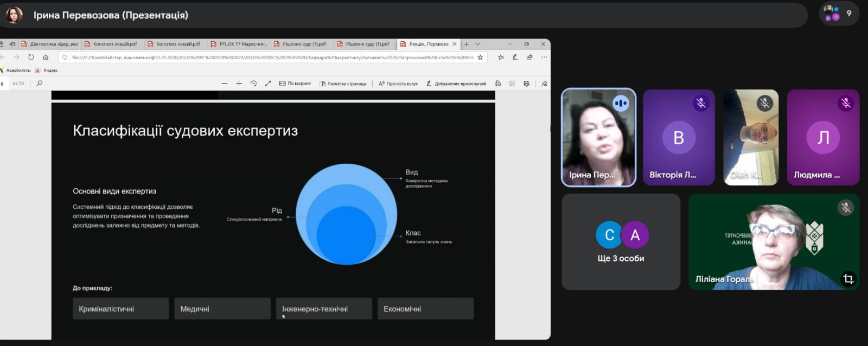
Task: Open the Разметка страницы layout options
Action: pyautogui.click(x=343, y=84)
